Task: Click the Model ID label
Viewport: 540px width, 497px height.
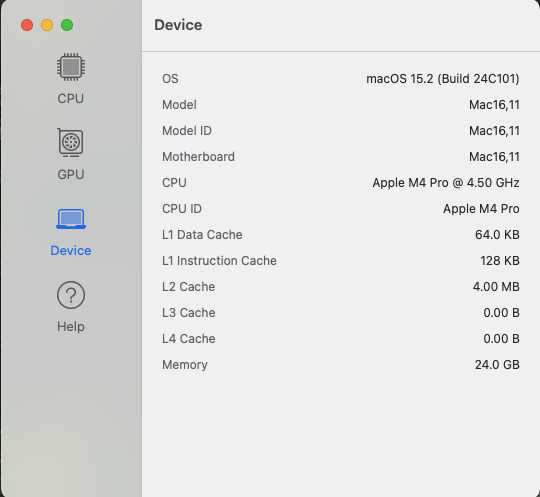Action: pos(187,131)
